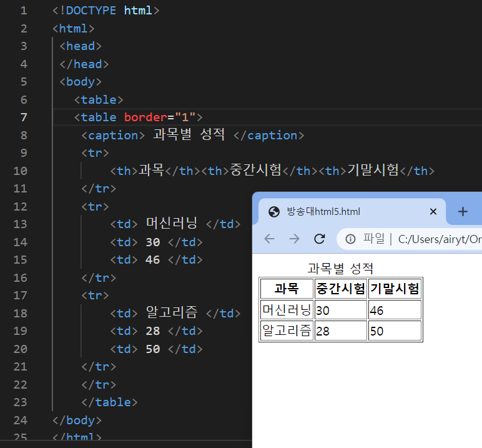
Task: Select the 방송대html5.html browser tab
Action: tap(352, 212)
